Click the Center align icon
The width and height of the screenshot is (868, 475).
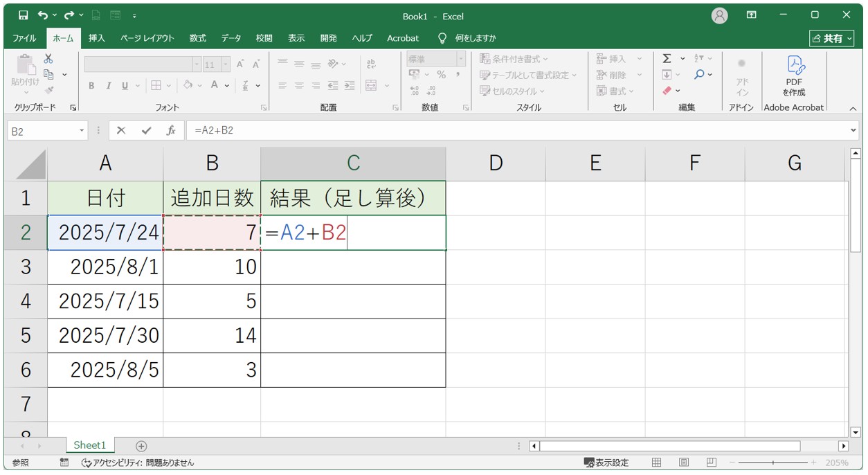click(299, 85)
